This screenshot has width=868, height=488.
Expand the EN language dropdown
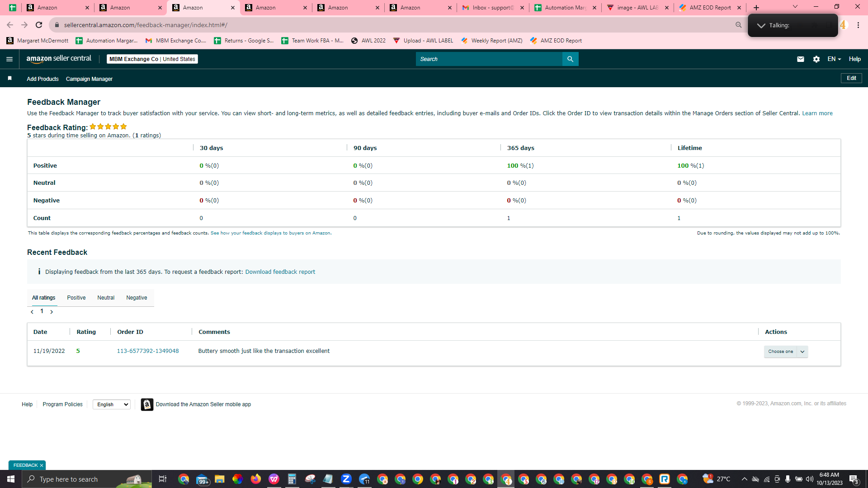[834, 59]
